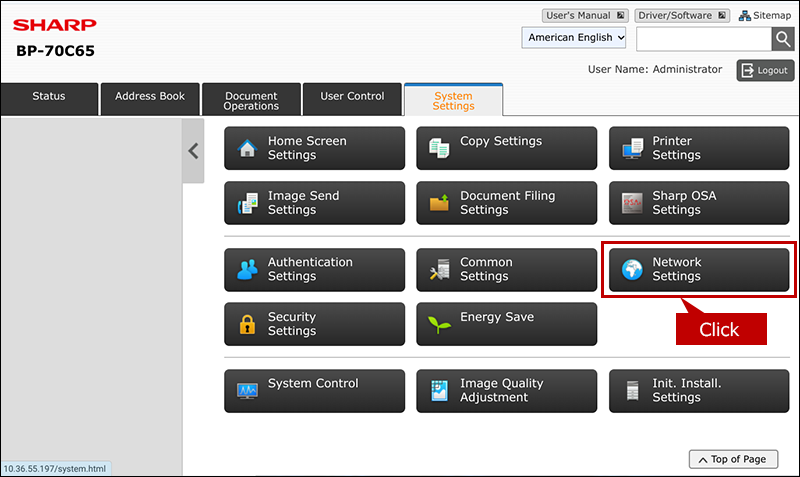Open Network Settings globe icon
The height and width of the screenshot is (477, 800).
[x=632, y=269]
